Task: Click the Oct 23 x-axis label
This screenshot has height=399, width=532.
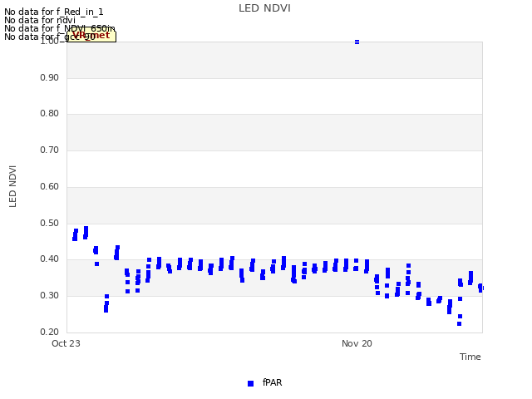Action: coord(66,343)
